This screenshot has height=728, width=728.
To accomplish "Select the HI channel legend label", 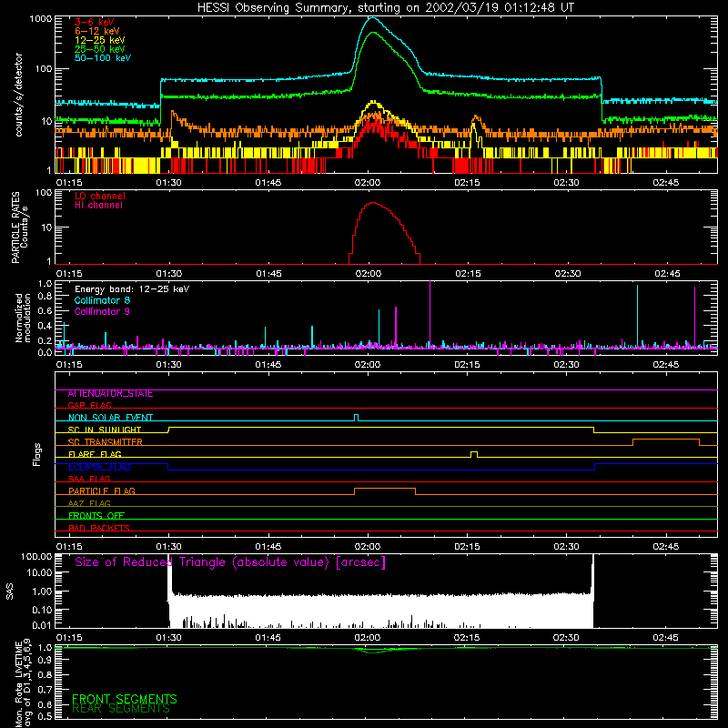I will 98,206.
